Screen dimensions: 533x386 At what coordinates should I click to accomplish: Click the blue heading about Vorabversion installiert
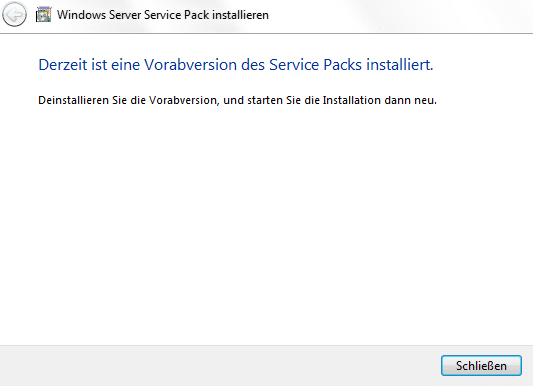tap(236, 65)
